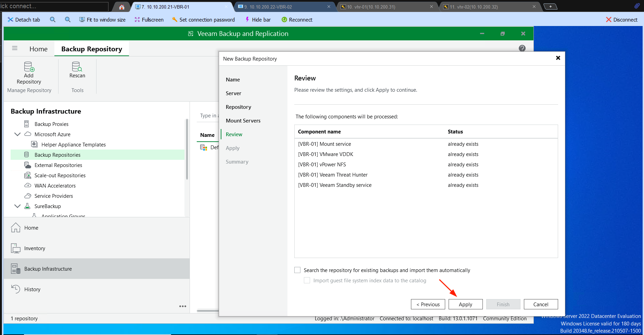The height and width of the screenshot is (335, 644).
Task: Show more navigation options ellipsis
Action: pyautogui.click(x=183, y=306)
